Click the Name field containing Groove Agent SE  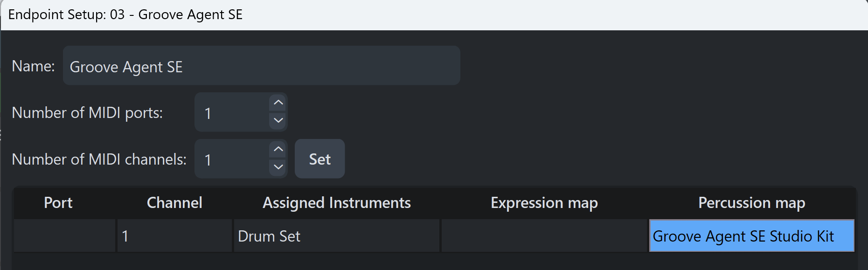pyautogui.click(x=261, y=66)
